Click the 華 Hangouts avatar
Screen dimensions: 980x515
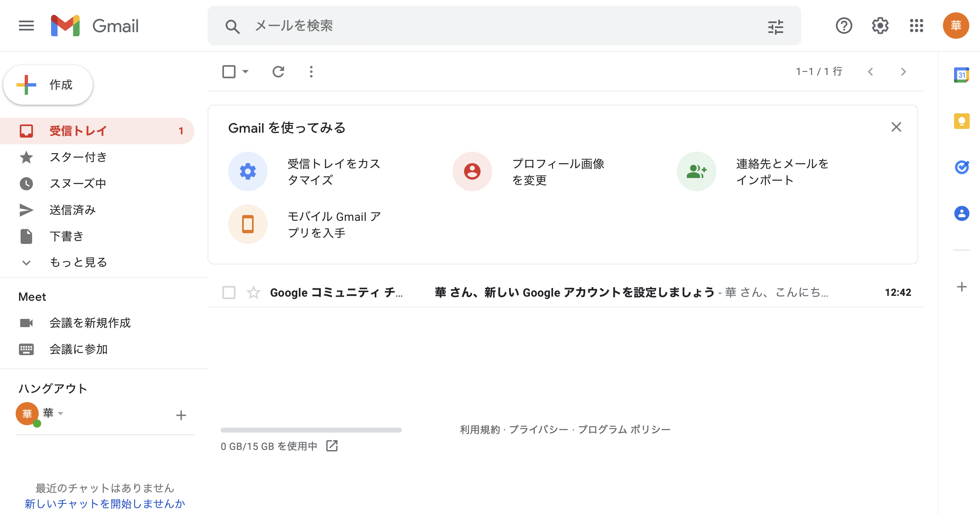click(x=27, y=414)
